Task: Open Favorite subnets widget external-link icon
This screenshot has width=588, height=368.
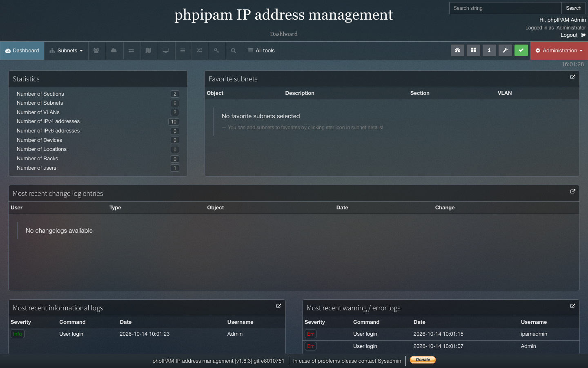Action: click(573, 77)
